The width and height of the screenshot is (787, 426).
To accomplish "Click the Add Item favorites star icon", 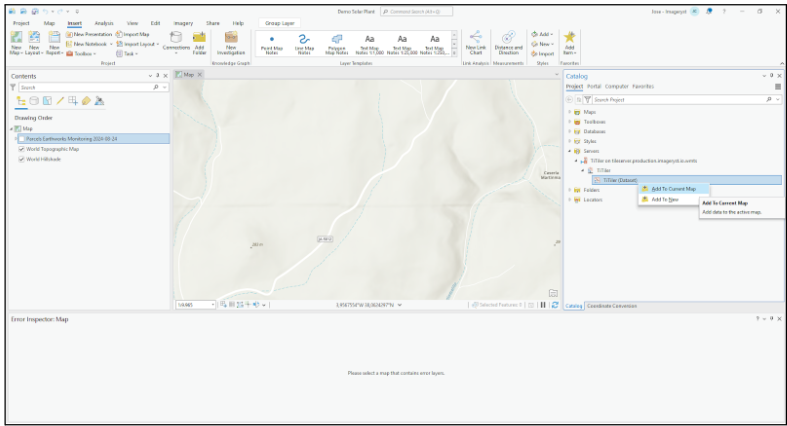I will [x=569, y=37].
